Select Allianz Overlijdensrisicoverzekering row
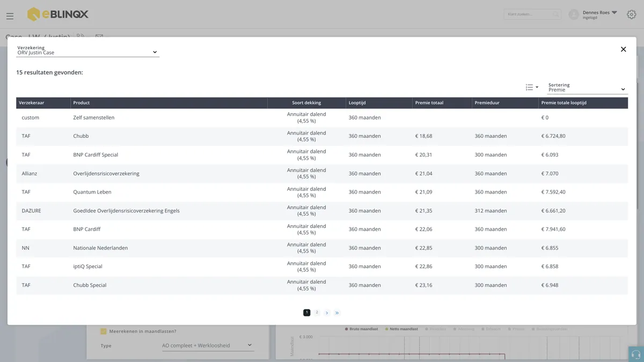The height and width of the screenshot is (362, 644). point(322,174)
